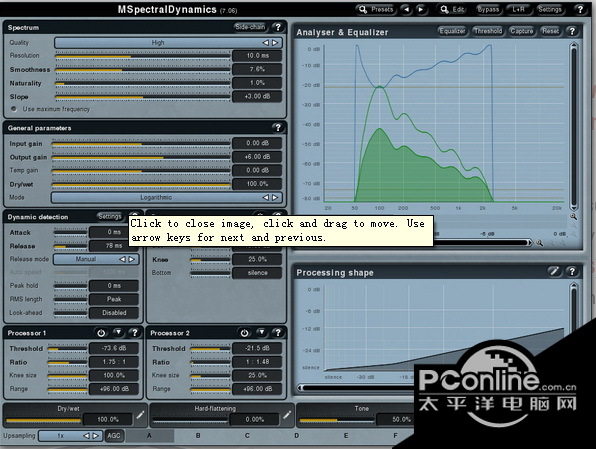Open Processor 1 help icon

coord(135,333)
